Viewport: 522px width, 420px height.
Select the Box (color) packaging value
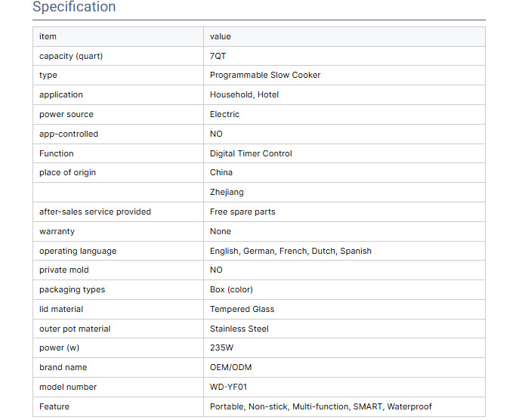(231, 290)
